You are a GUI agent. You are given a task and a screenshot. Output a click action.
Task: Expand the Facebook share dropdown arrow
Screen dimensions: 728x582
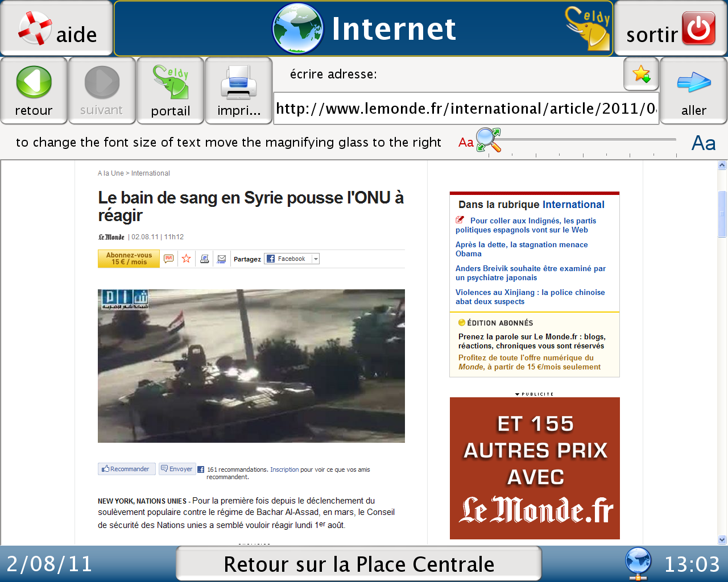click(316, 259)
